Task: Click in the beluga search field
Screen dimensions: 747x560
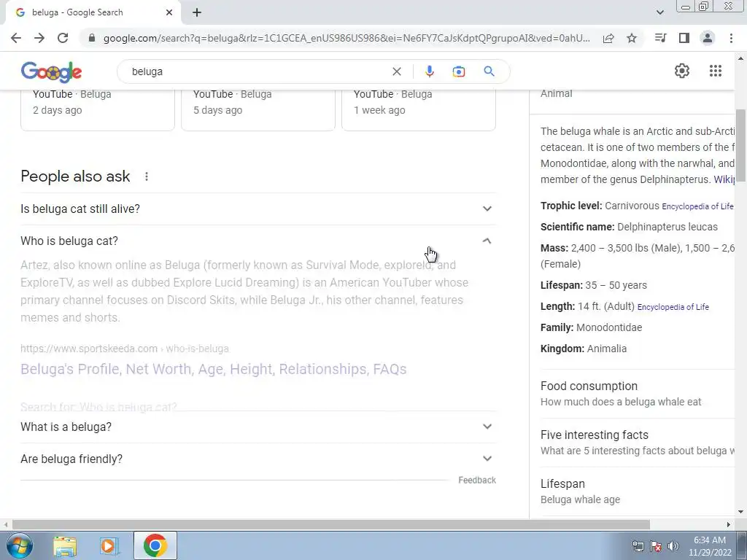Action: coord(258,71)
